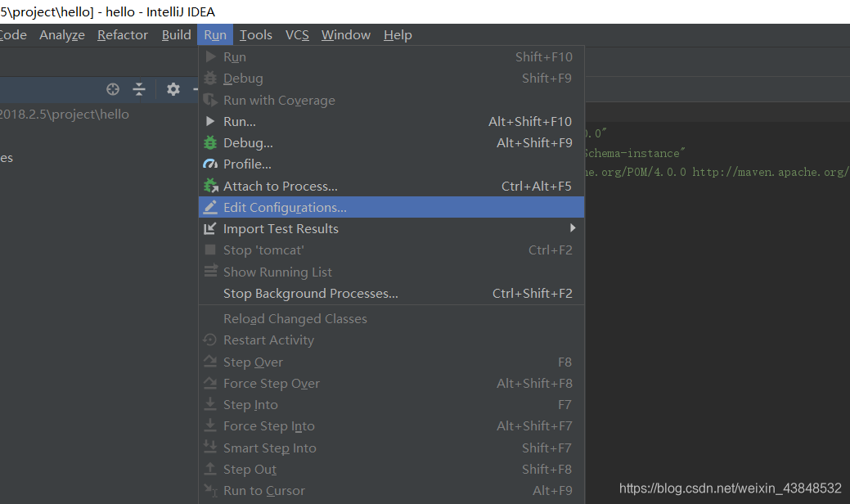Screen dimensions: 850x504
Task: Open the Tools menu
Action: pyautogui.click(x=255, y=34)
